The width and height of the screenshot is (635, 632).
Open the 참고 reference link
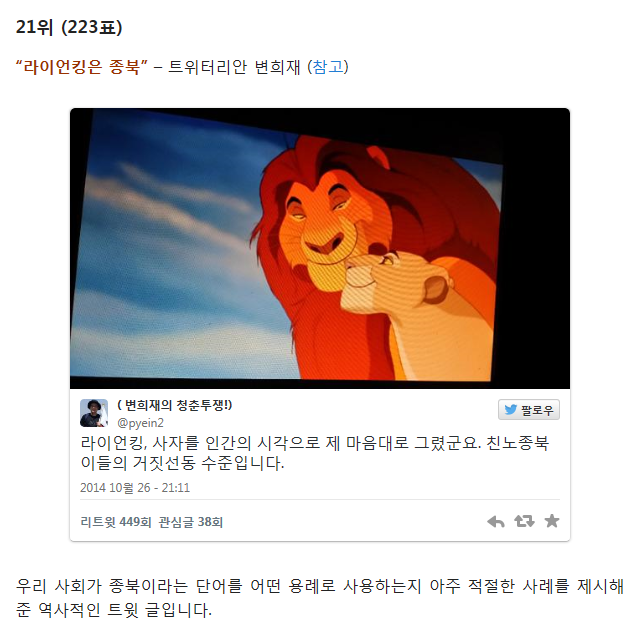click(328, 66)
